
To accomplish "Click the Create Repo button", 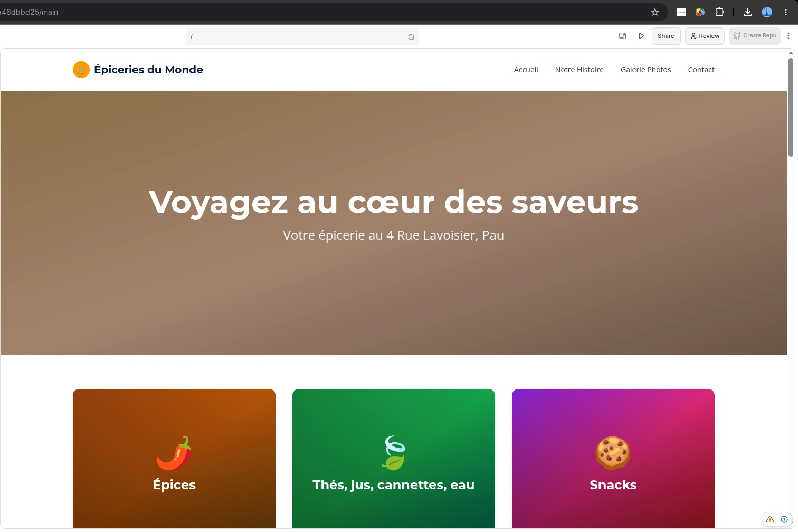I will [x=755, y=36].
